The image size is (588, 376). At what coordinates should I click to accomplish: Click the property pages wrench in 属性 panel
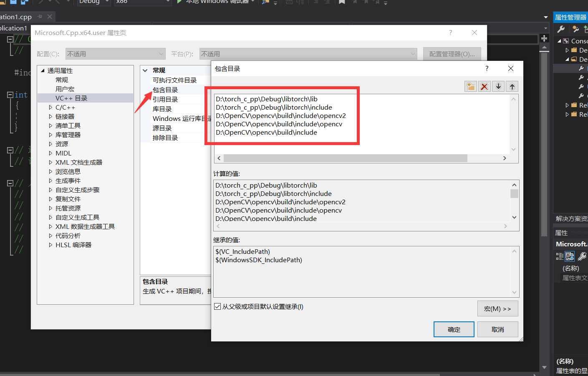[582, 256]
